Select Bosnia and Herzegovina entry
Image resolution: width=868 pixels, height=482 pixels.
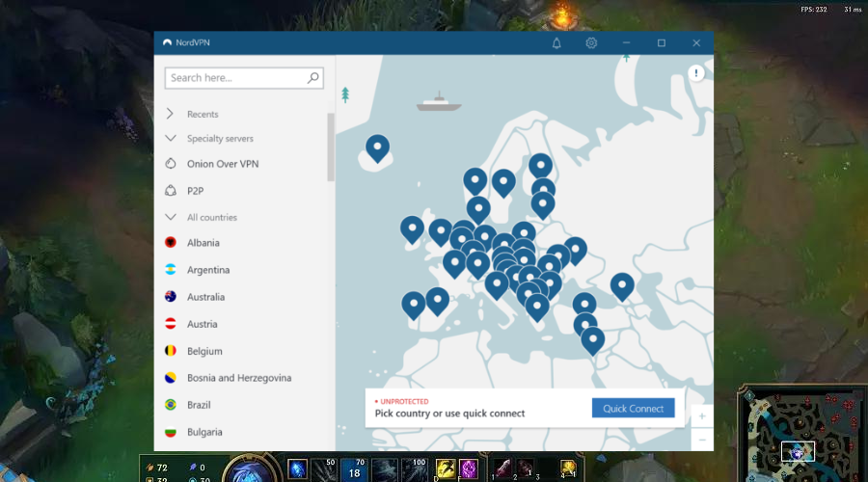coord(239,378)
